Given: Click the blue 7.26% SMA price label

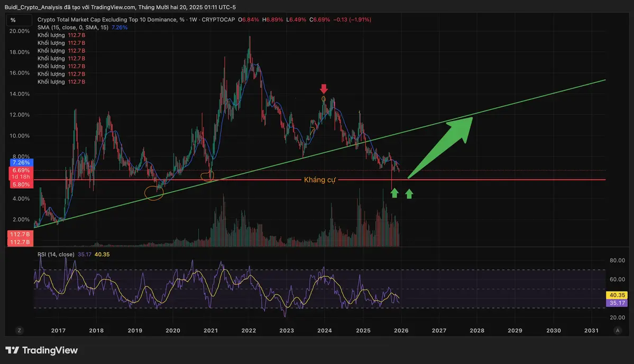Looking at the screenshot, I should pos(21,163).
